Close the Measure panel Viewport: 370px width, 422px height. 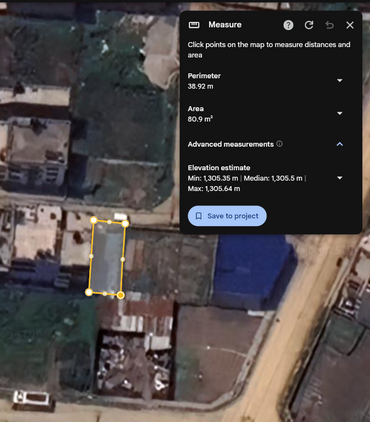click(x=350, y=25)
